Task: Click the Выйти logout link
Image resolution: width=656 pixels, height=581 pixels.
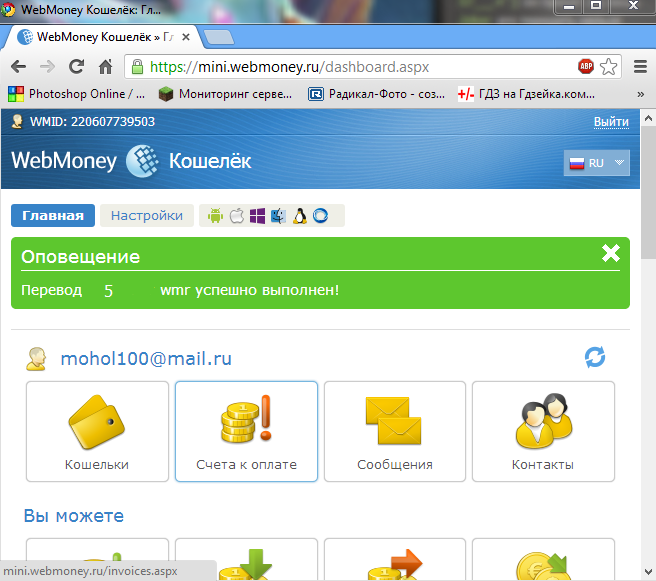Action: click(x=611, y=122)
